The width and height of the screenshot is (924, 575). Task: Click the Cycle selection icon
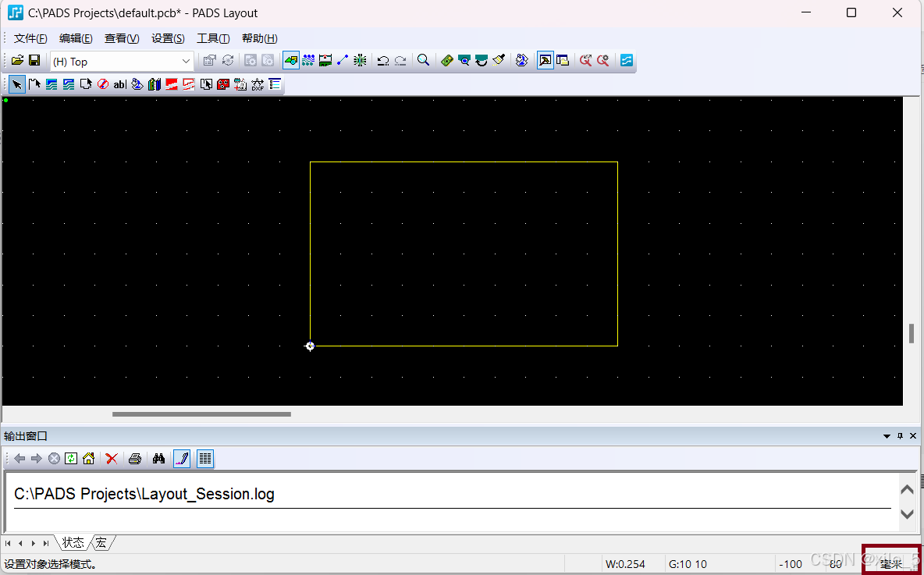(227, 61)
